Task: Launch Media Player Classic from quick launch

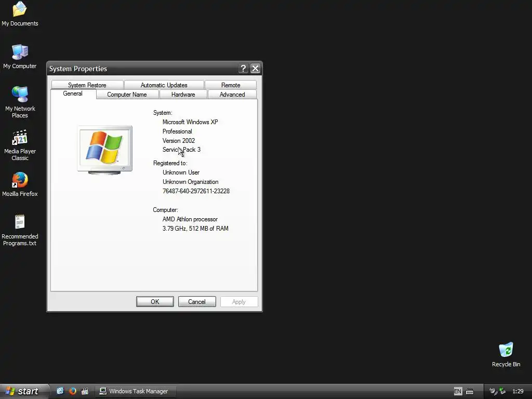Action: coord(85,391)
